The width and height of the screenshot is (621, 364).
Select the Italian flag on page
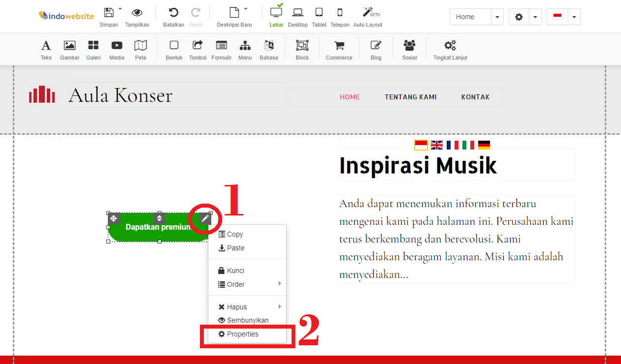tap(468, 145)
